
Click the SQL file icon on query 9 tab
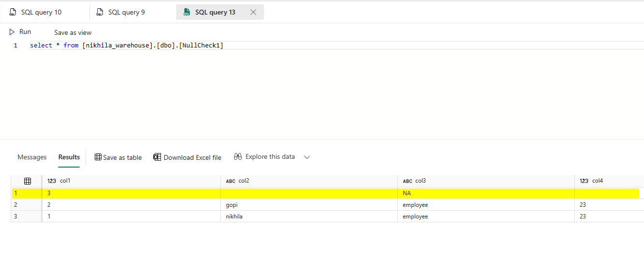pos(100,12)
